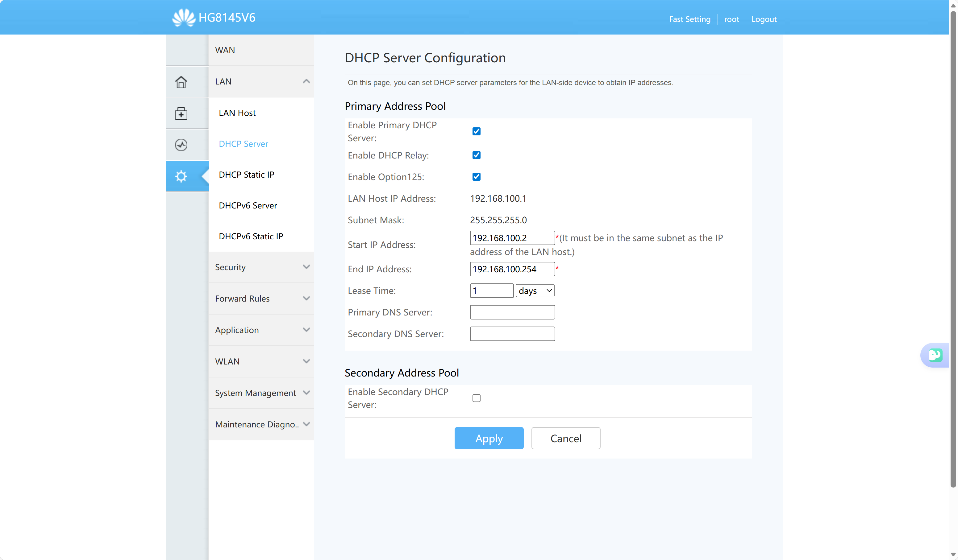
Task: Click the Apply button
Action: coord(489,439)
